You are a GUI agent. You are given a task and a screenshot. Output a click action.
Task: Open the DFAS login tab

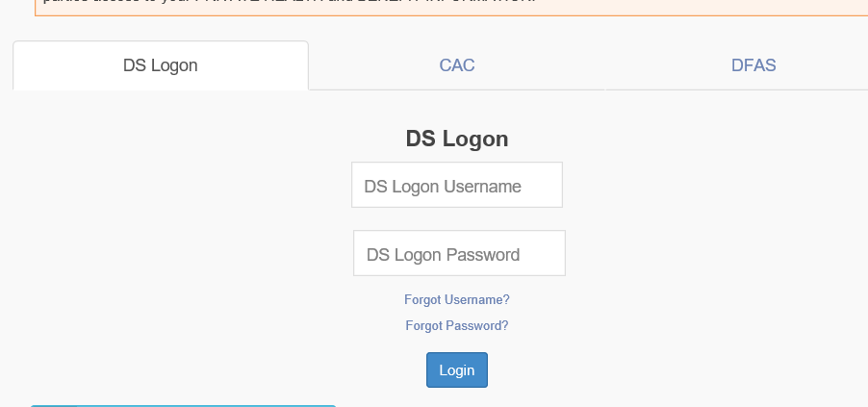tap(753, 66)
